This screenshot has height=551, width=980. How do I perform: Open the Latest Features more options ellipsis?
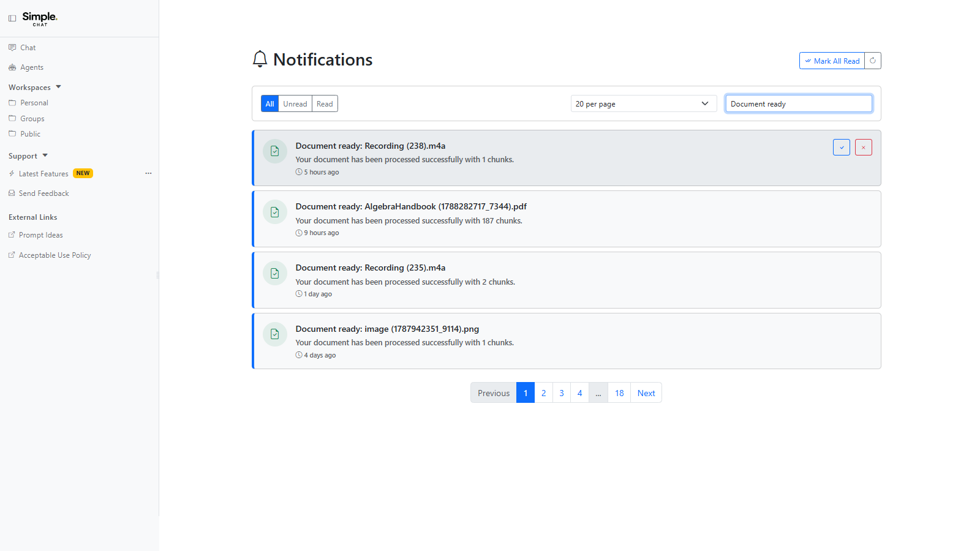148,173
